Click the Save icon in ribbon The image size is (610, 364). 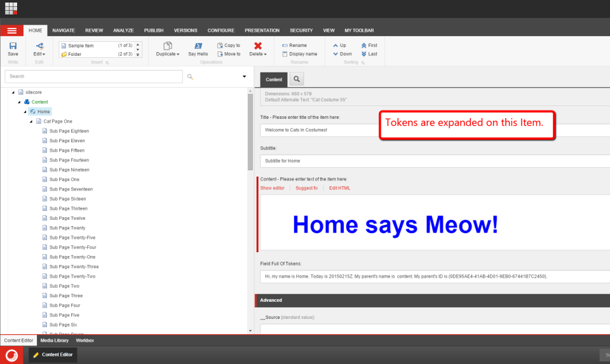click(13, 46)
